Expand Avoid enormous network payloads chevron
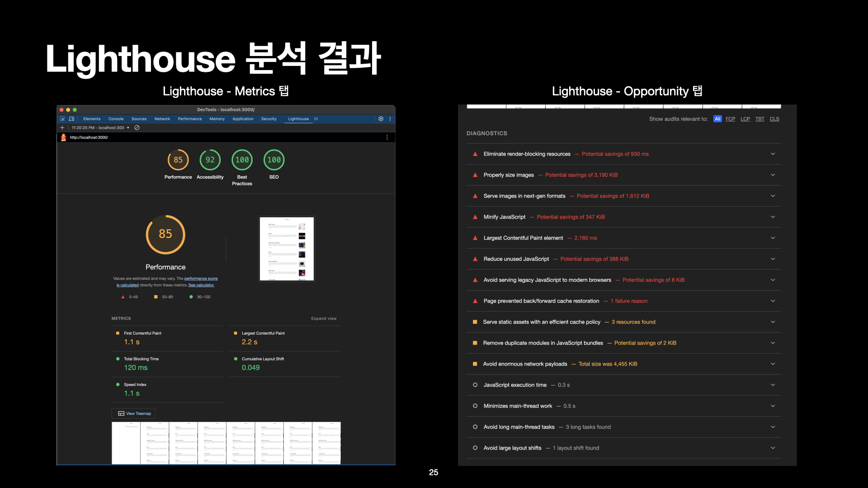The image size is (868, 488). (773, 364)
